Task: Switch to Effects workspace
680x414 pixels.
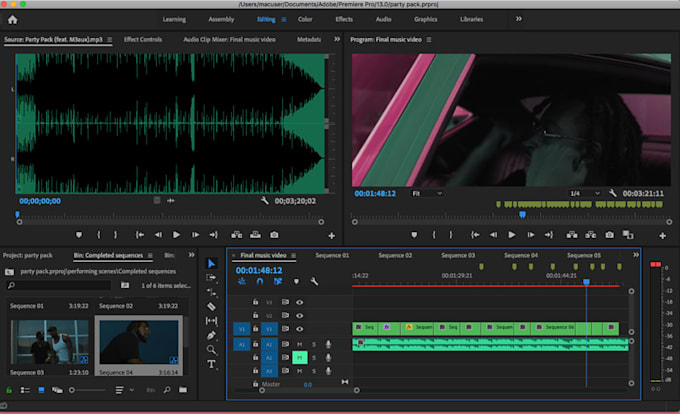Action: coord(344,19)
